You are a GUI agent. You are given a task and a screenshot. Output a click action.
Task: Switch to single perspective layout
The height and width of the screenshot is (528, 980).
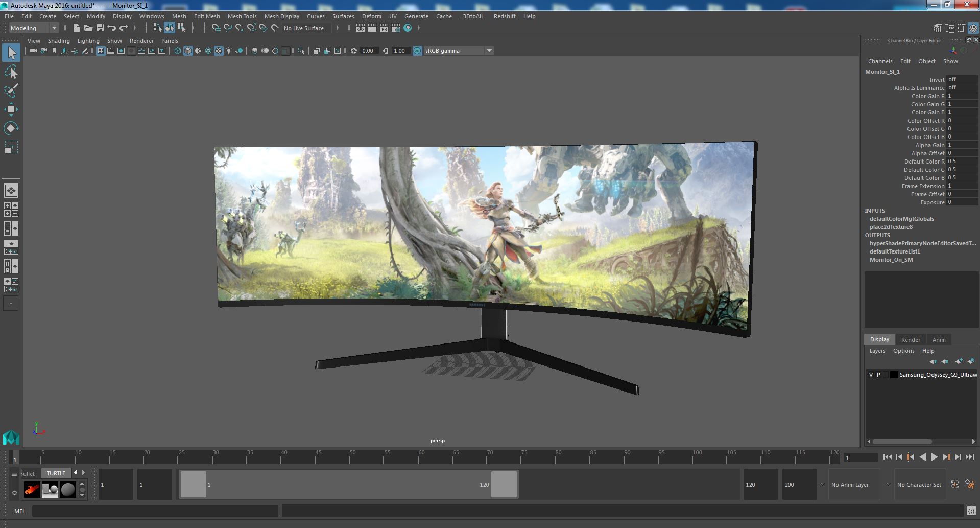(11, 191)
